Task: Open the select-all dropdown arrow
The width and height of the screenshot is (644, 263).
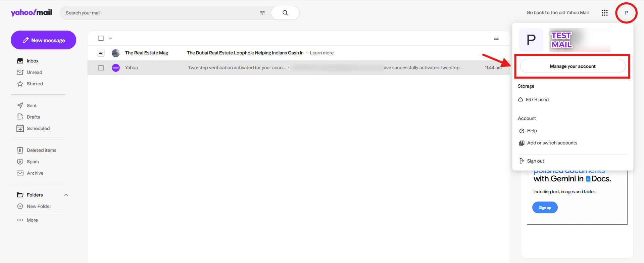Action: [x=110, y=38]
